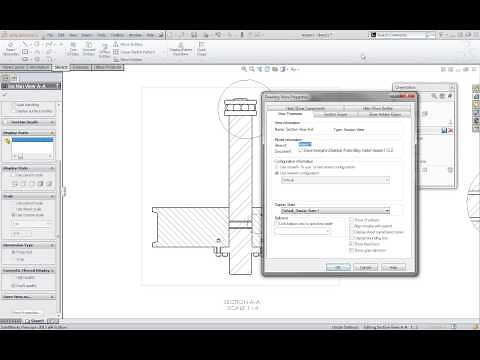Image resolution: width=480 pixels, height=360 pixels.
Task: Check Link balloon text to specified table
Action: point(277,224)
